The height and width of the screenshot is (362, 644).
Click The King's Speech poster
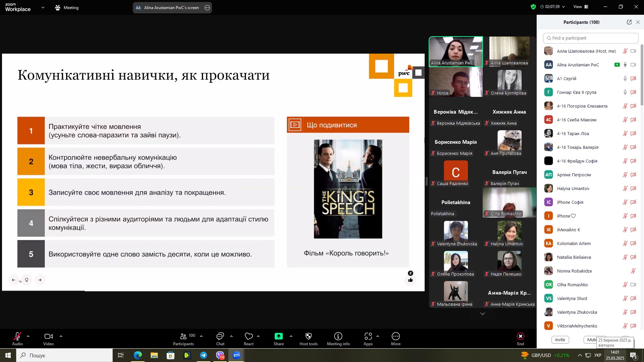348,189
